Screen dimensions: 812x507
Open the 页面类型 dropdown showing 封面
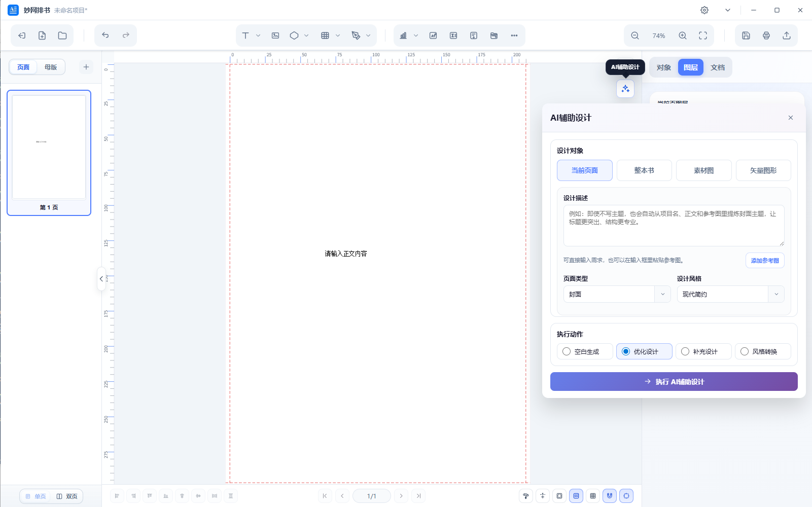click(617, 294)
